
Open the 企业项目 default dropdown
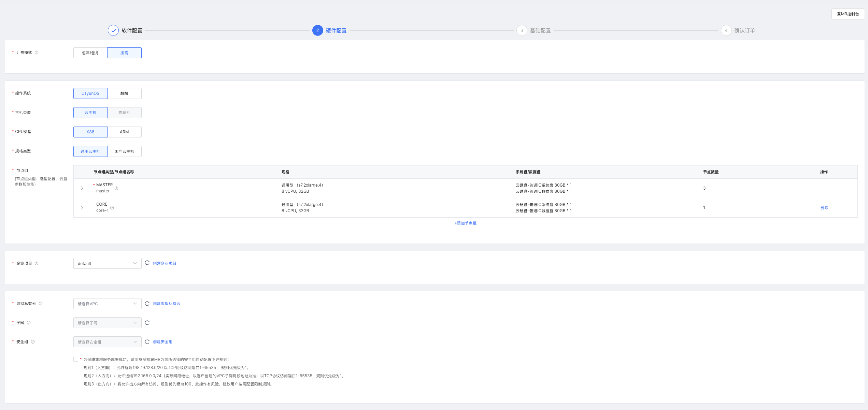107,263
